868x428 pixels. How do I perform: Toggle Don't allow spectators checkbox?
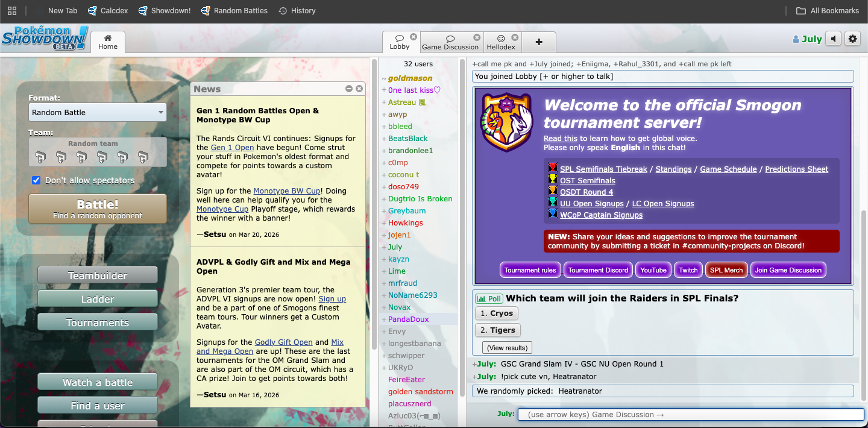click(36, 180)
